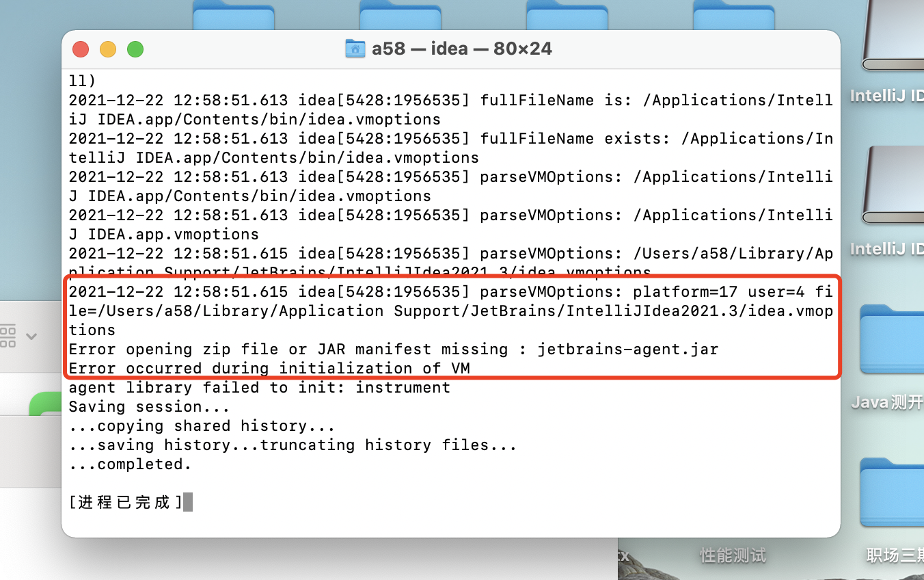Click the group-view icon in the Finder window toolbar
Screen dimensions: 924x580
tap(8, 337)
